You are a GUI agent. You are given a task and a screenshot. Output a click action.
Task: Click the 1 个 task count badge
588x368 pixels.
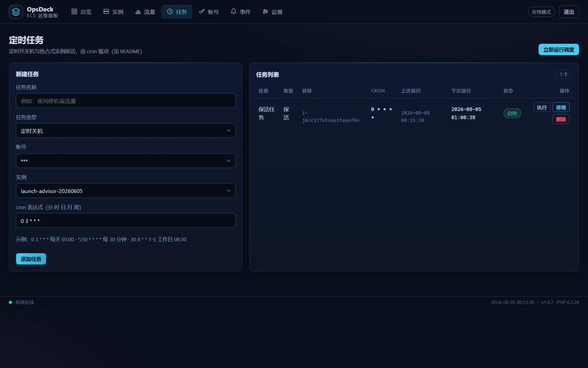564,75
